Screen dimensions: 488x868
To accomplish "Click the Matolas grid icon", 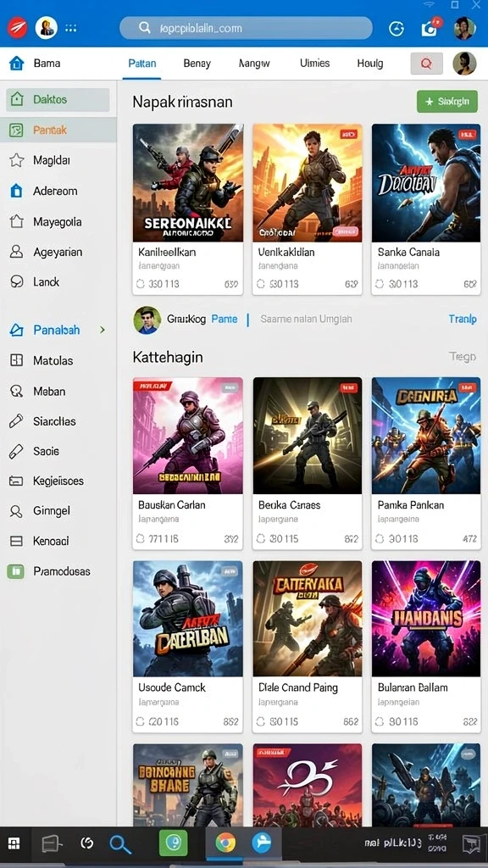I will pyautogui.click(x=17, y=360).
